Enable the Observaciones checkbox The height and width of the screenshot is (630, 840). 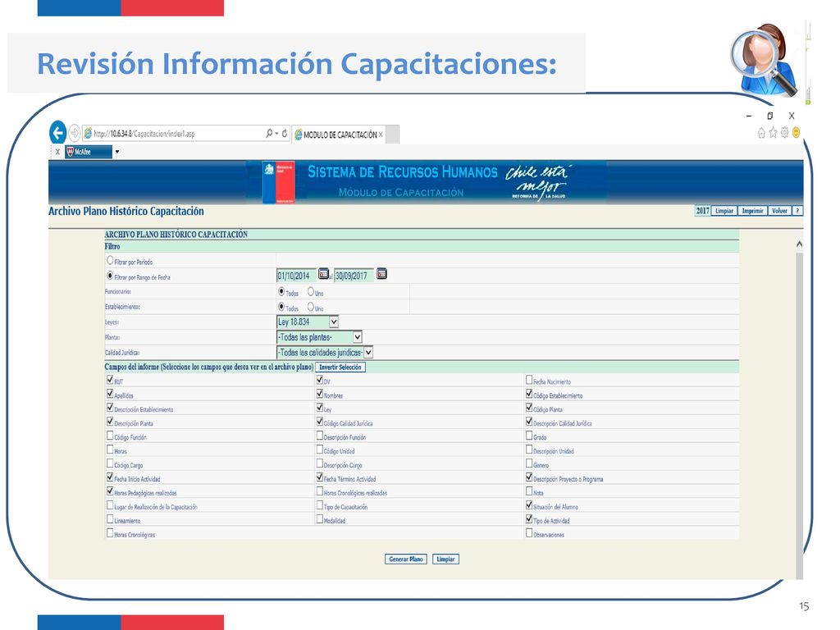click(529, 533)
